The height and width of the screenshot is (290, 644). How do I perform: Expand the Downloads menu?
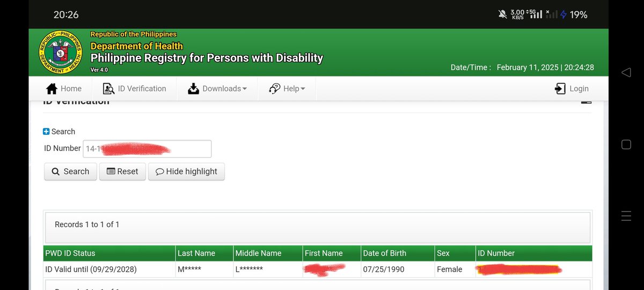coord(217,89)
